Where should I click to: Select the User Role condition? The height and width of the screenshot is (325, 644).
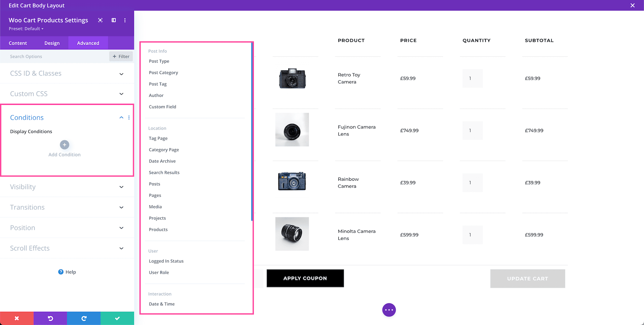158,272
